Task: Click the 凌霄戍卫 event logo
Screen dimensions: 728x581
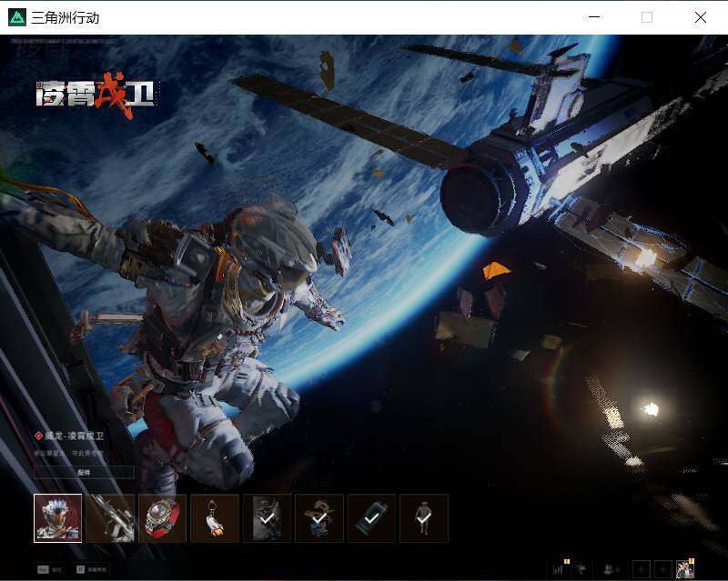Action: [97, 95]
